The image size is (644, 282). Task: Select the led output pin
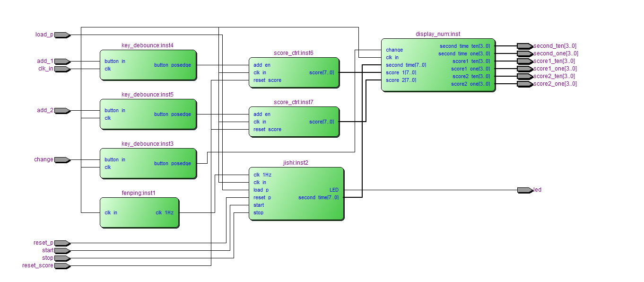[x=525, y=190]
